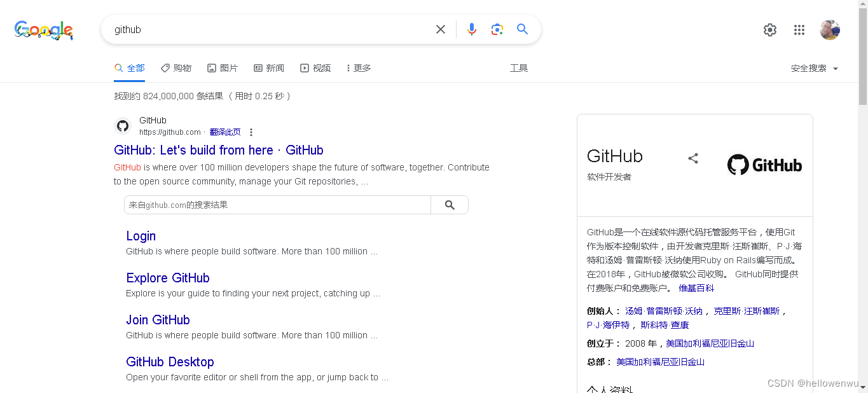Screen dimensions: 868x393
Task: Open the Join GitHub sitelink
Action: click(x=158, y=320)
